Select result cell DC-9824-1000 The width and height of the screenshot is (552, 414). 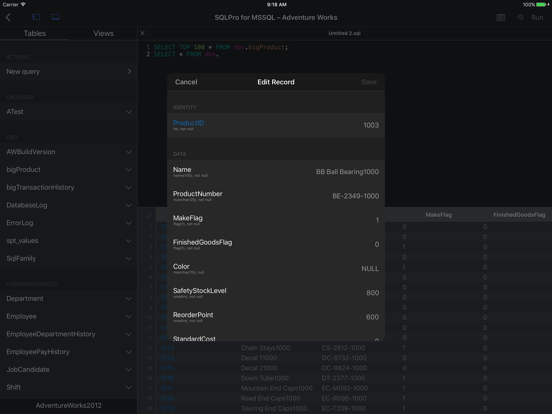point(344,368)
